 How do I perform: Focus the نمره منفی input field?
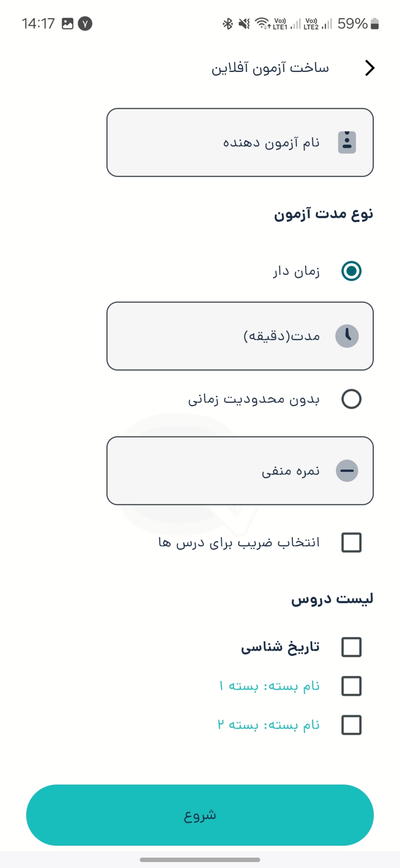240,471
